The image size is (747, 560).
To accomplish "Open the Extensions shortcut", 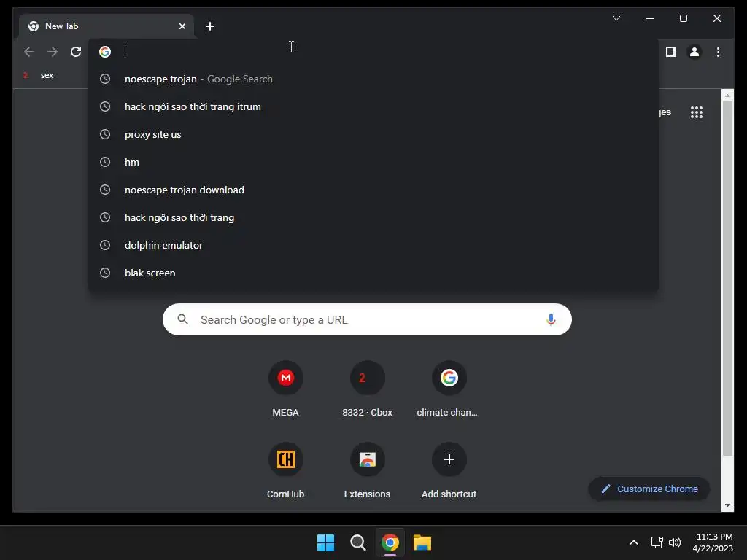I will click(x=368, y=470).
